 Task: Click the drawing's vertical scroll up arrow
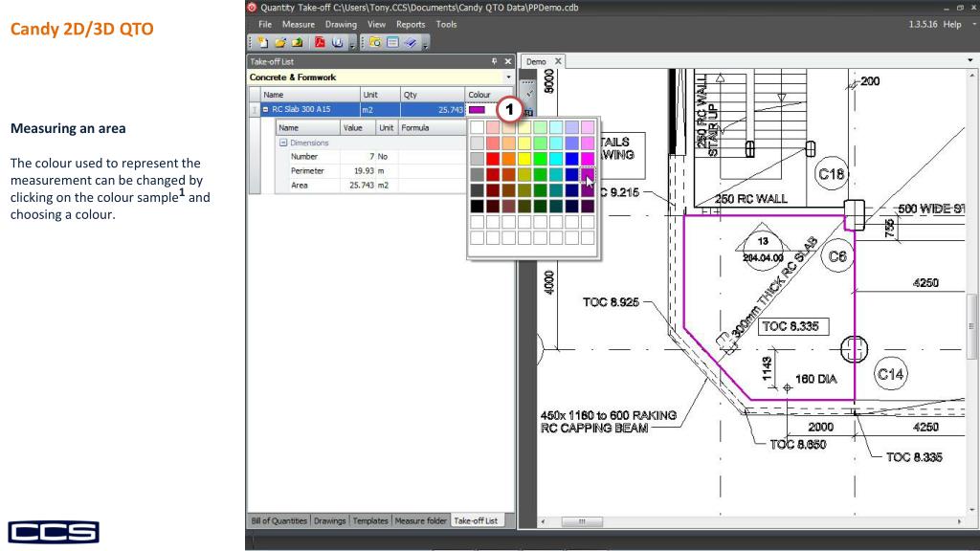coord(971,74)
